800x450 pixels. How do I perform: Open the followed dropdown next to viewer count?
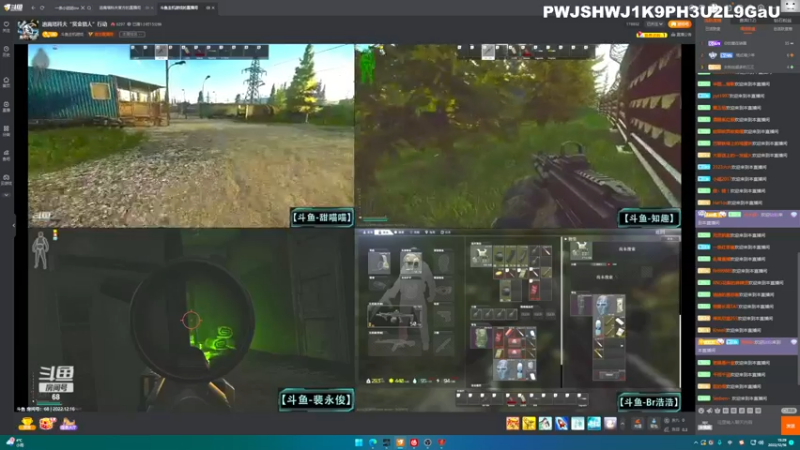(655, 24)
